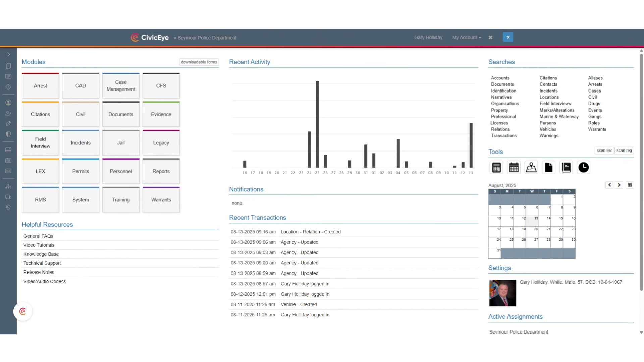The width and height of the screenshot is (644, 362).
Task: Click the envelope icon in left sidebar
Action: point(8,171)
